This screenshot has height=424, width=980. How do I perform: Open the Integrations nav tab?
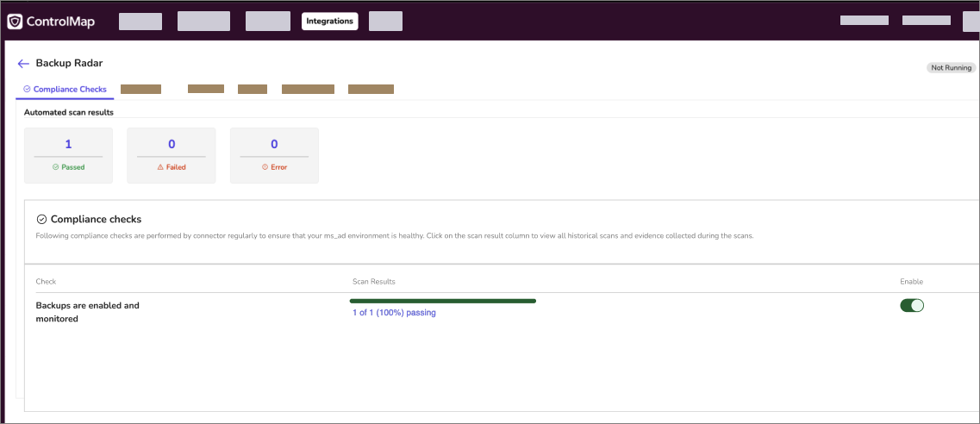330,22
